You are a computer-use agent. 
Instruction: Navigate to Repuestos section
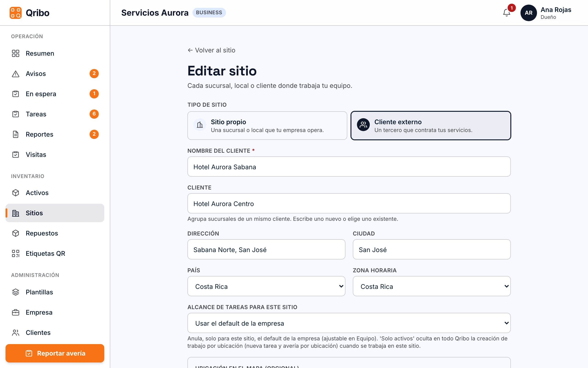55,233
